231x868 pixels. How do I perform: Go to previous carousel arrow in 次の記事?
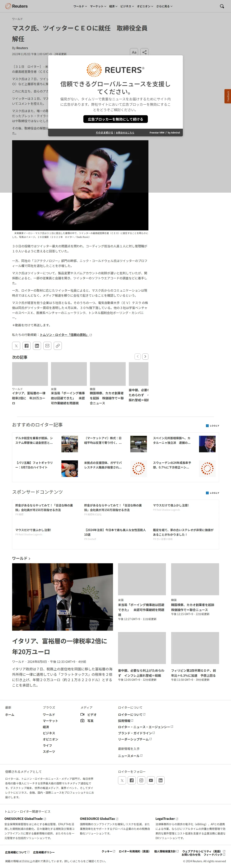(x=137, y=357)
